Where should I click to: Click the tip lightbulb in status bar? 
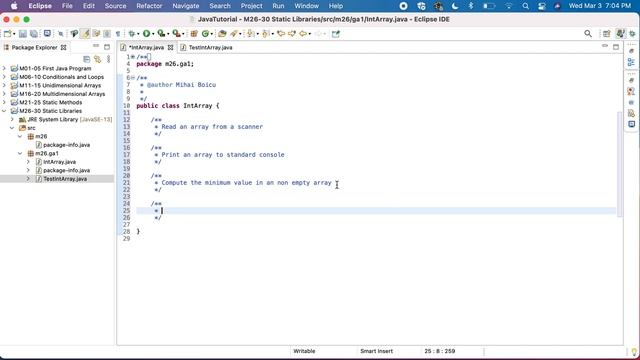tap(634, 351)
